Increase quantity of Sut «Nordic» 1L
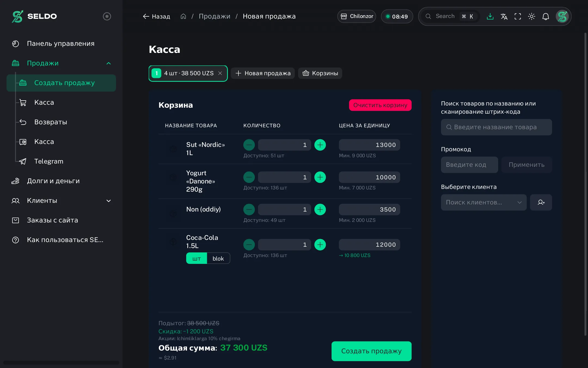Image resolution: width=588 pixels, height=368 pixels. tap(320, 145)
